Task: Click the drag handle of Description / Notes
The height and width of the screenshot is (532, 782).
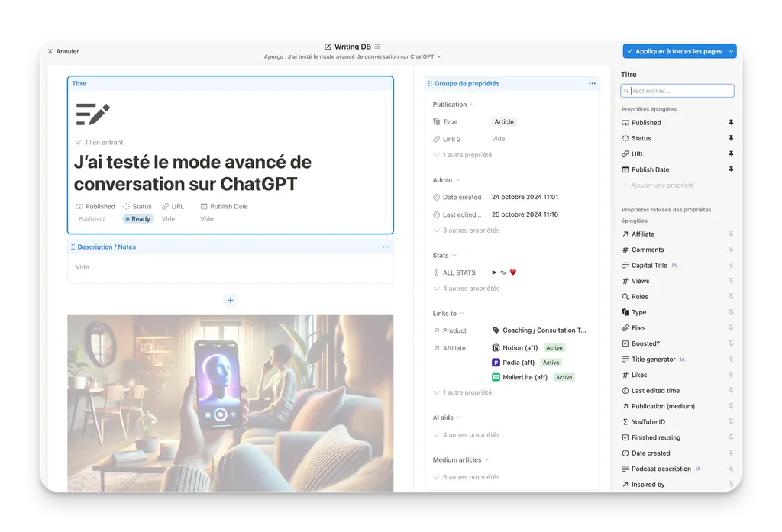Action: click(73, 247)
